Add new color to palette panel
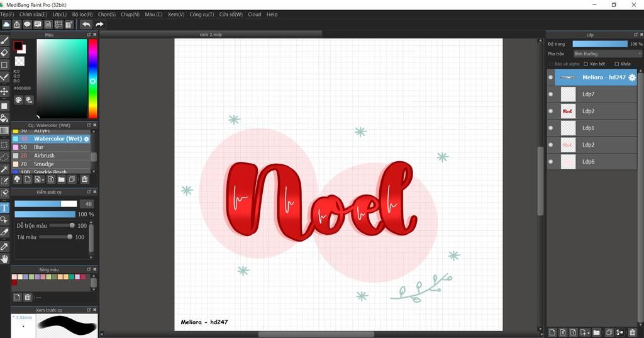The image size is (644, 338). (17, 297)
